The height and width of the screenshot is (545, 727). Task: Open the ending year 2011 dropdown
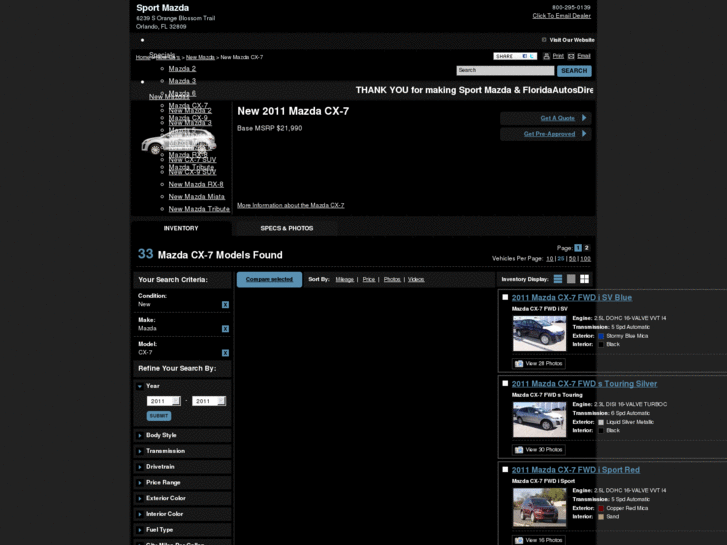(209, 401)
